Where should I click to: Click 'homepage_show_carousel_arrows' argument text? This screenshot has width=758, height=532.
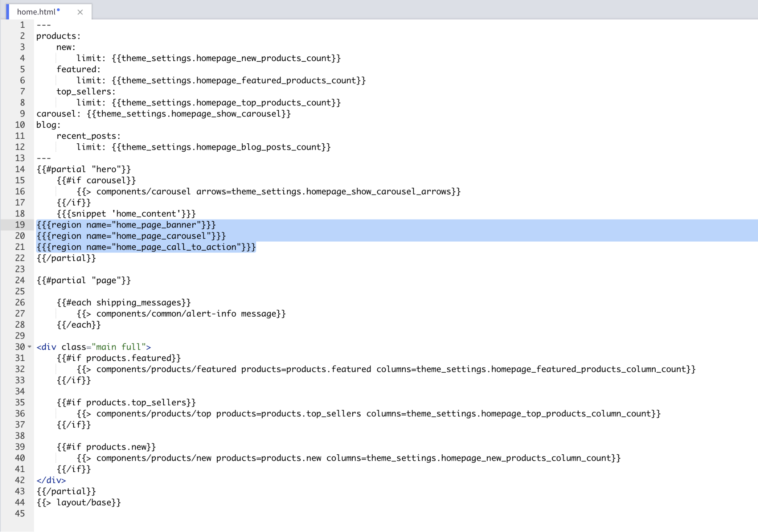point(379,191)
